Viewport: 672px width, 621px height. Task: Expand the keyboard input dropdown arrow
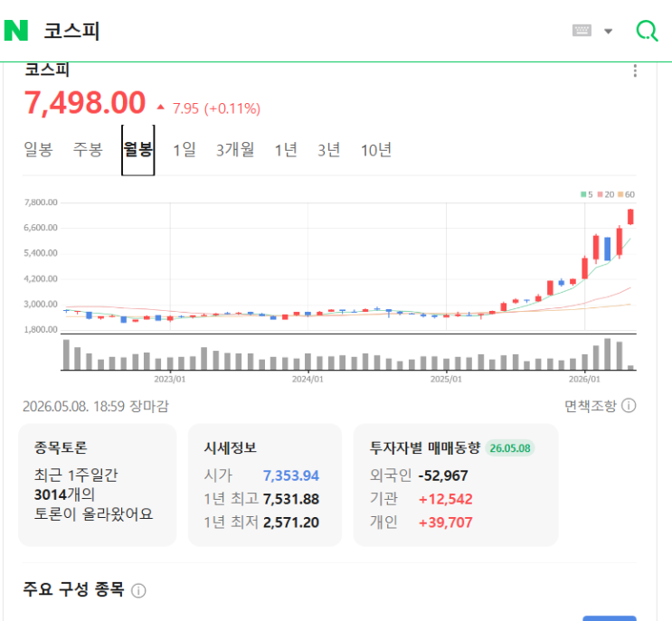point(608,31)
